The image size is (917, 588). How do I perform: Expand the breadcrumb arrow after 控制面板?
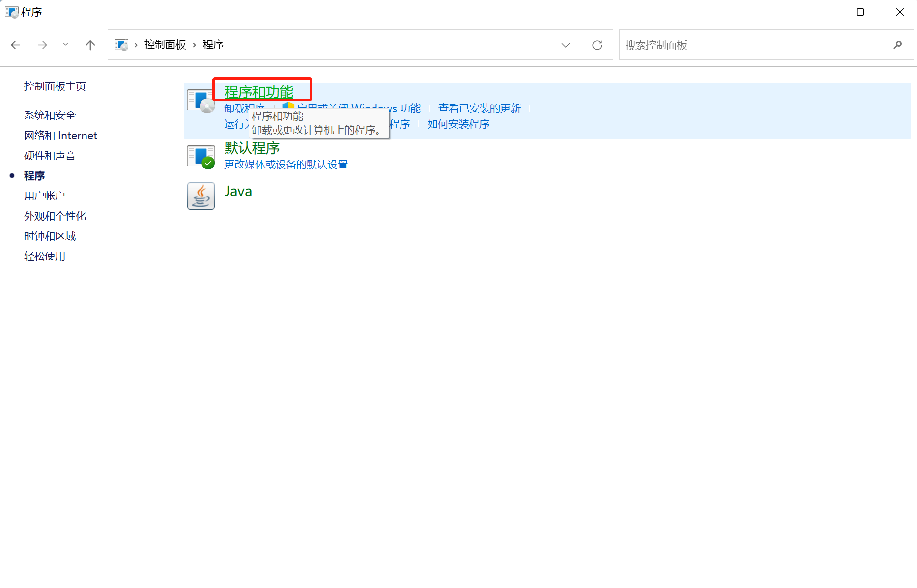194,44
